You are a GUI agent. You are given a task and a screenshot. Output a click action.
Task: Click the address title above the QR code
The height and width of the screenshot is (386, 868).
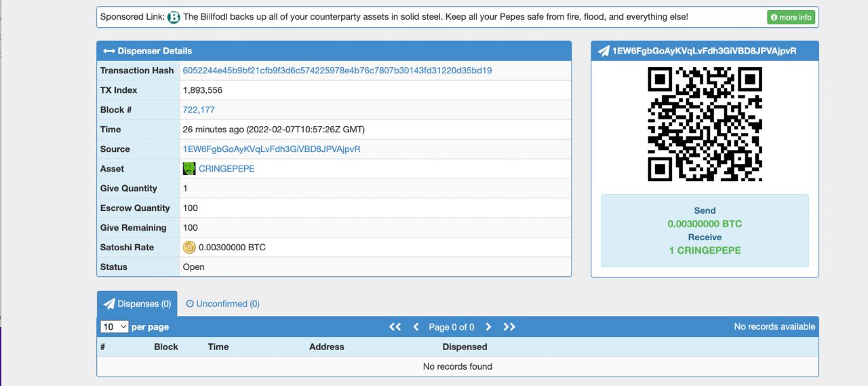tap(705, 51)
